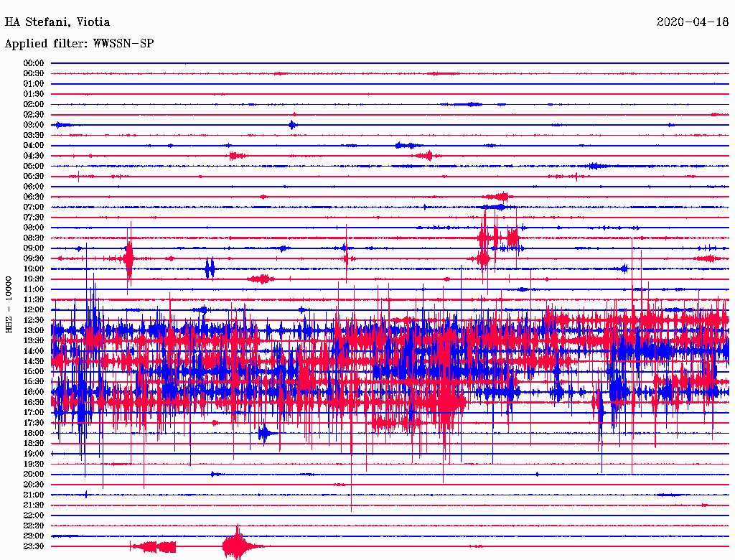The width and height of the screenshot is (735, 560).
Task: Click the 16:30 time label
Action: click(x=34, y=403)
